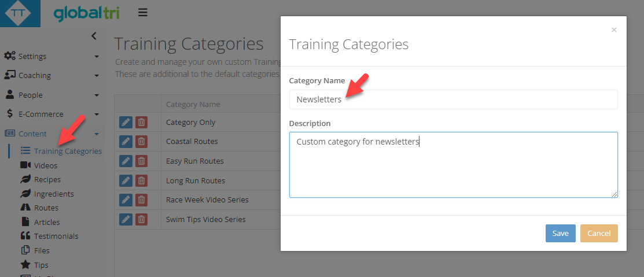Delete the Race Week Video Series category
The height and width of the screenshot is (277, 644).
coord(141,200)
